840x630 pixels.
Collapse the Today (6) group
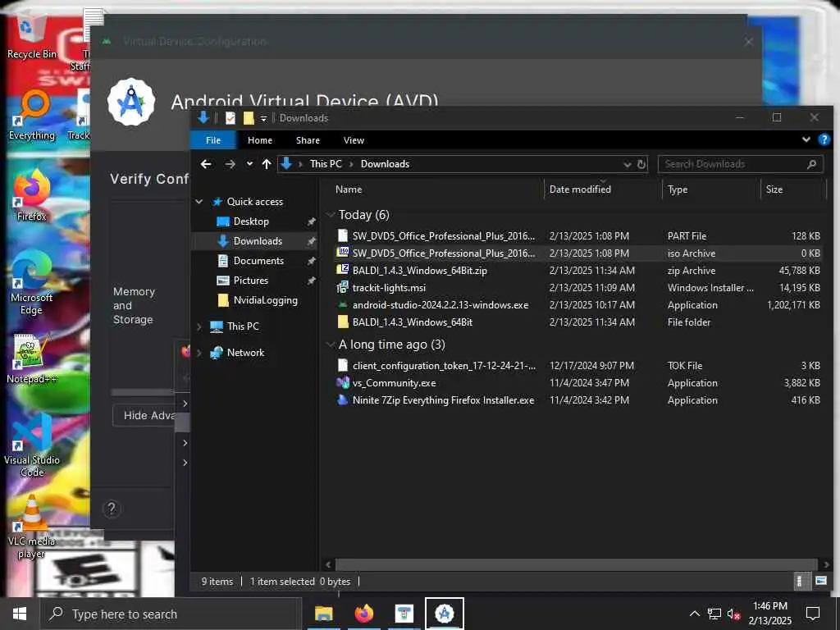click(x=331, y=215)
